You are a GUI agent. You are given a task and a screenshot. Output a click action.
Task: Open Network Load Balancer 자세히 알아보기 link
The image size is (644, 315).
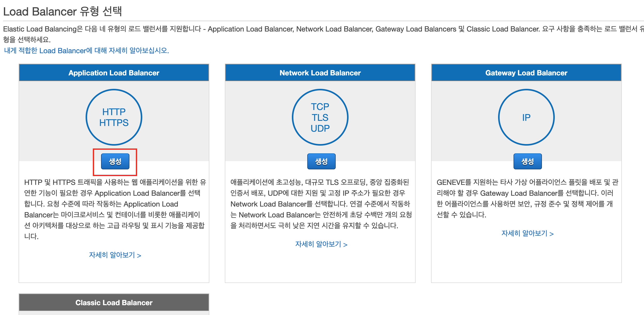coord(321,244)
